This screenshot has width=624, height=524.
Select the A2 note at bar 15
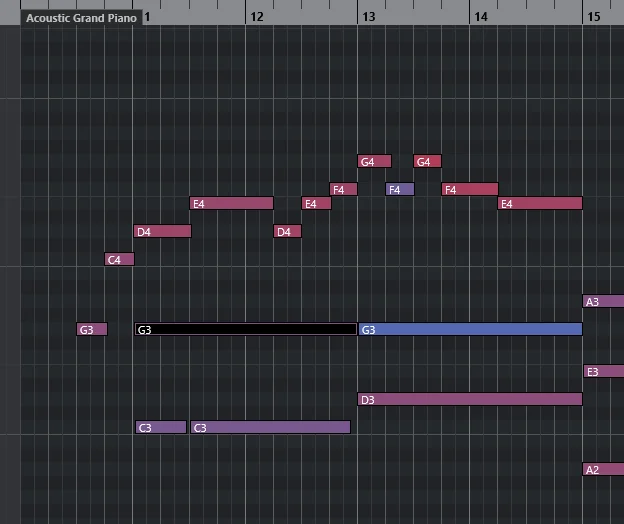603,469
